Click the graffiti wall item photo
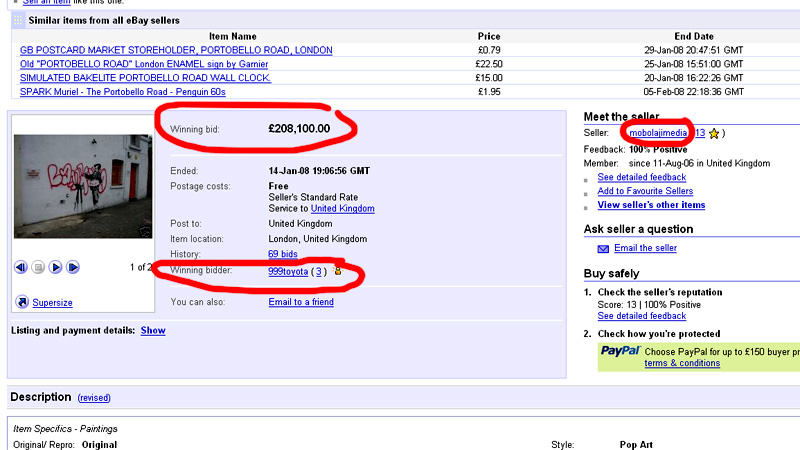This screenshot has height=450, width=800. click(83, 186)
